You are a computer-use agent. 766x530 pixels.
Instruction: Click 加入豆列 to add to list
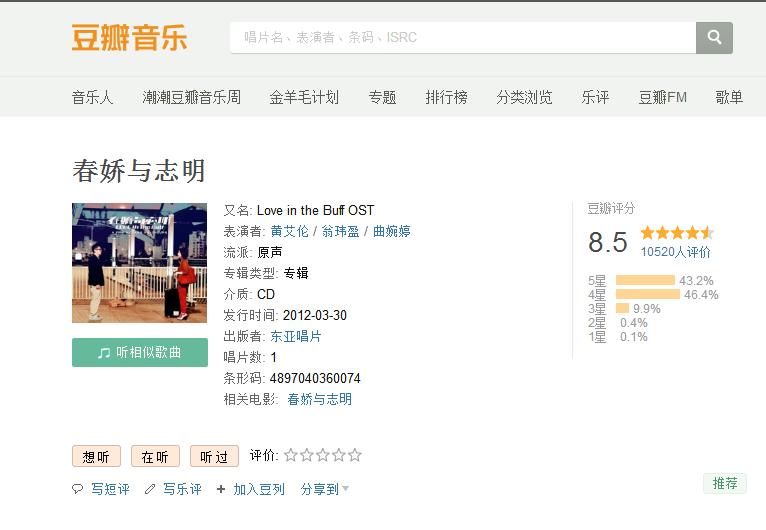[259, 488]
